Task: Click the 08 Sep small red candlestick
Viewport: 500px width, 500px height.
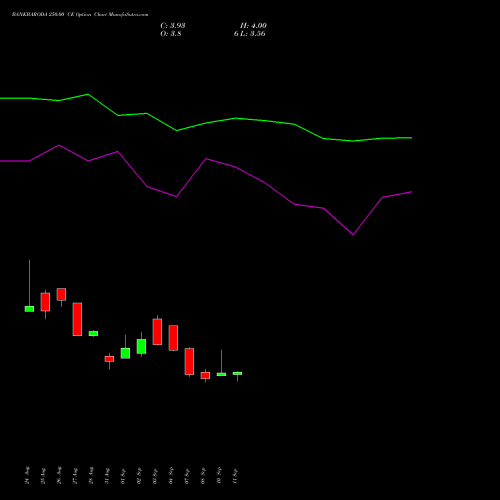Action: 205,375
